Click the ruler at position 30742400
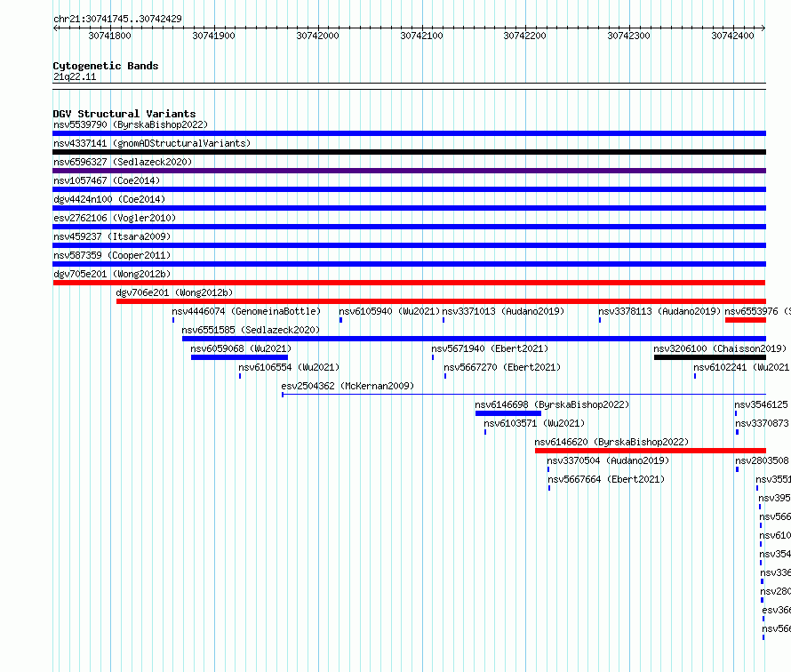This screenshot has height=672, width=791. coord(733,36)
